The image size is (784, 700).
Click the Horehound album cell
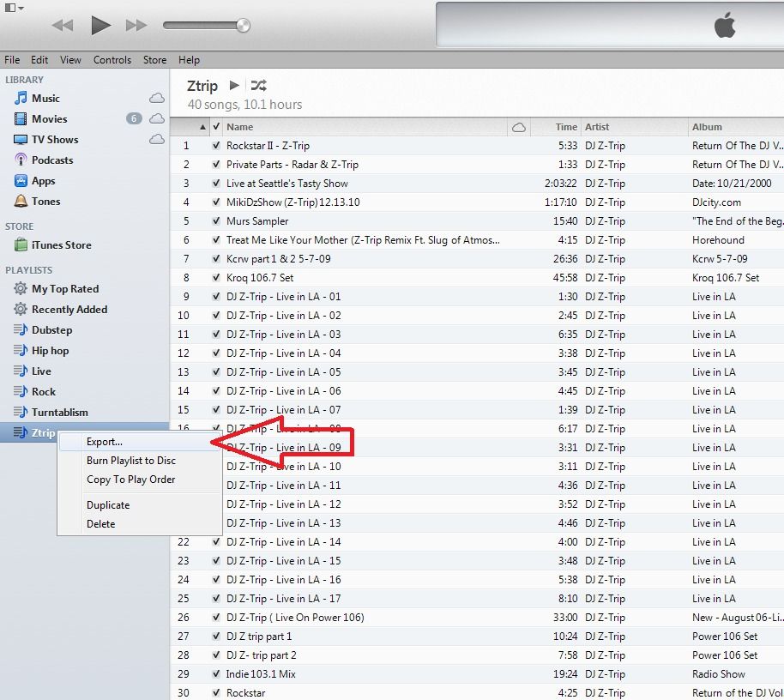tap(718, 240)
